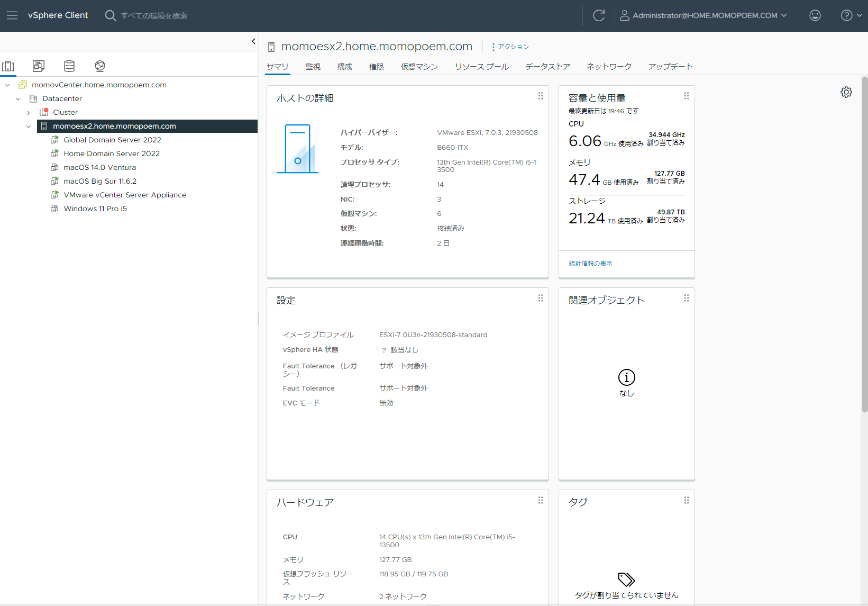Open the feedback smiley icon

click(815, 15)
